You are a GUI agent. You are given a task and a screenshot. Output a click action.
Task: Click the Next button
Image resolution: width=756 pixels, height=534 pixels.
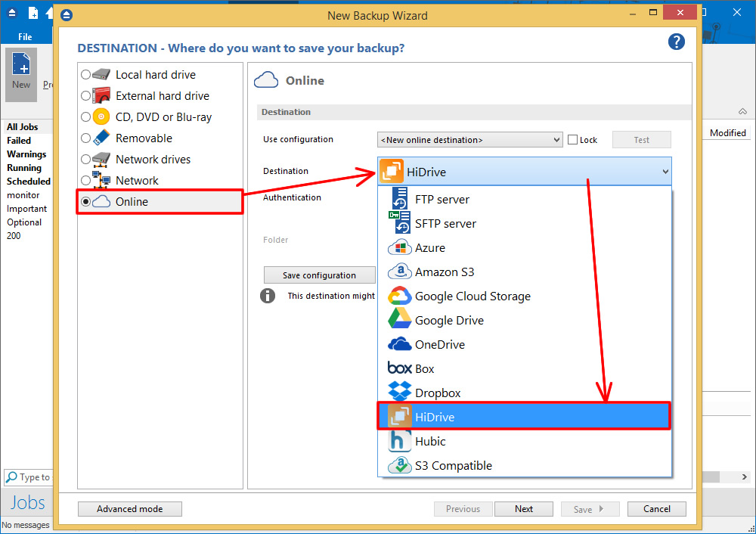point(524,509)
